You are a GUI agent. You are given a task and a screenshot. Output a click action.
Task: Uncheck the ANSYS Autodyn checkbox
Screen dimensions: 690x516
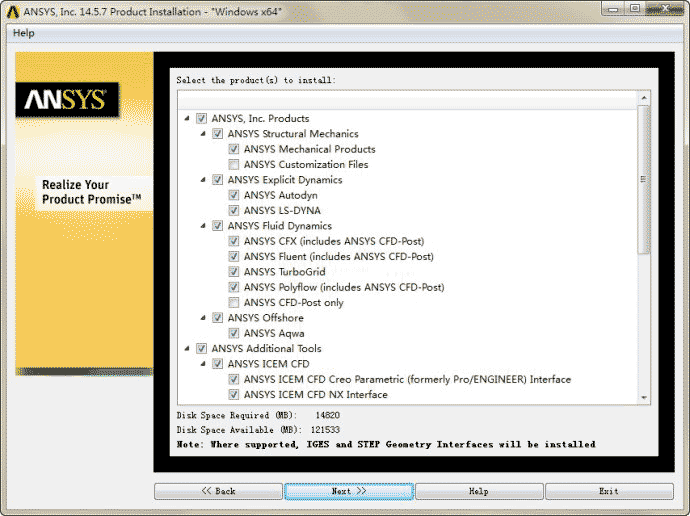(234, 195)
